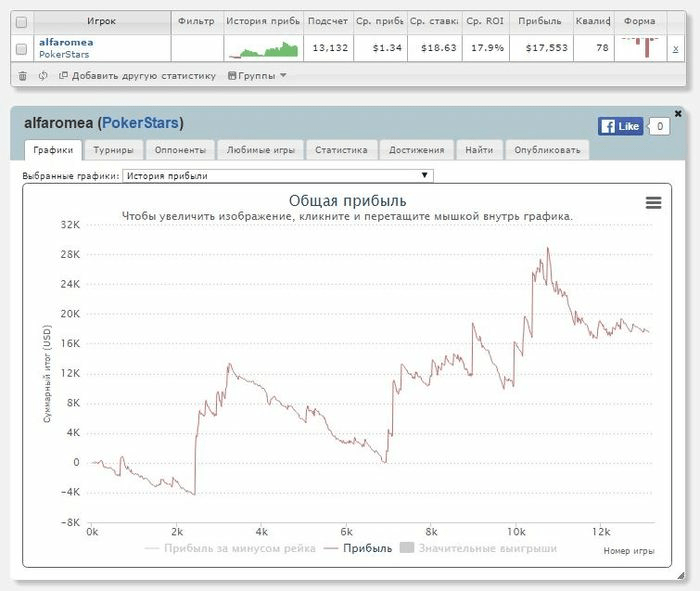Toggle the Прибыль за минусом рейка legend series

pyautogui.click(x=230, y=548)
